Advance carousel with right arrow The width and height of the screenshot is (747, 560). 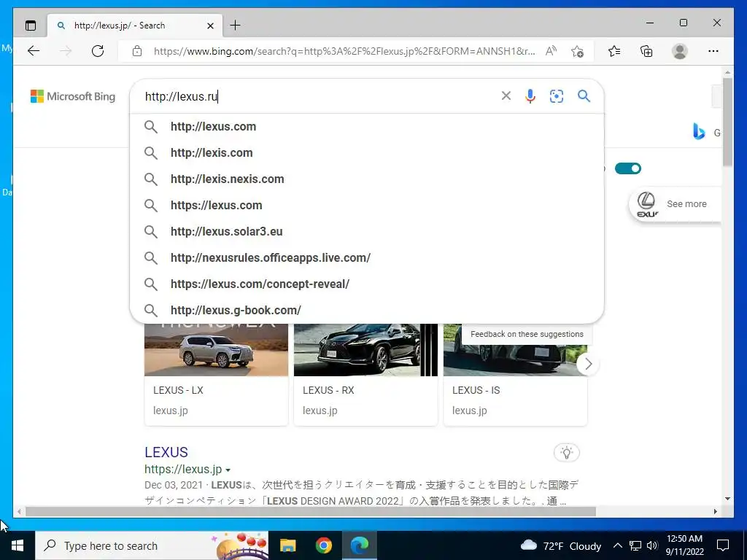click(589, 365)
